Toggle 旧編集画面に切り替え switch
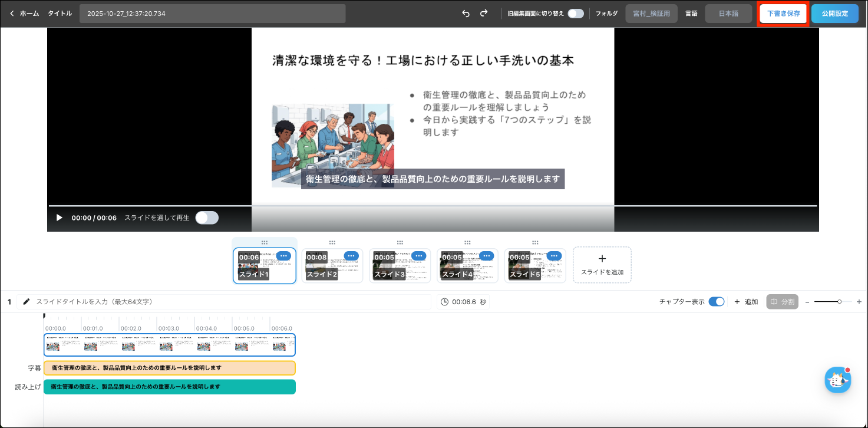 tap(576, 14)
